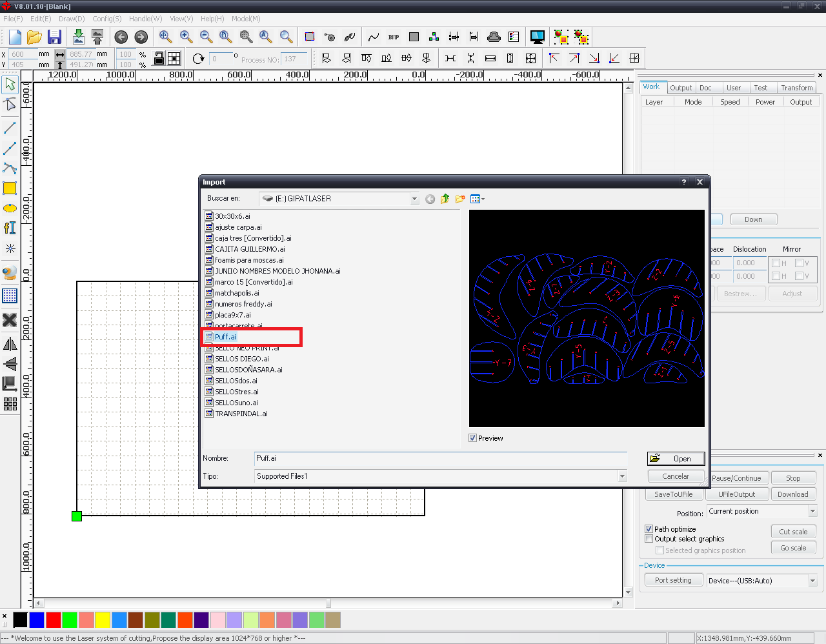This screenshot has width=826, height=644.
Task: Toggle the upper V mirror checkbox
Action: point(799,263)
